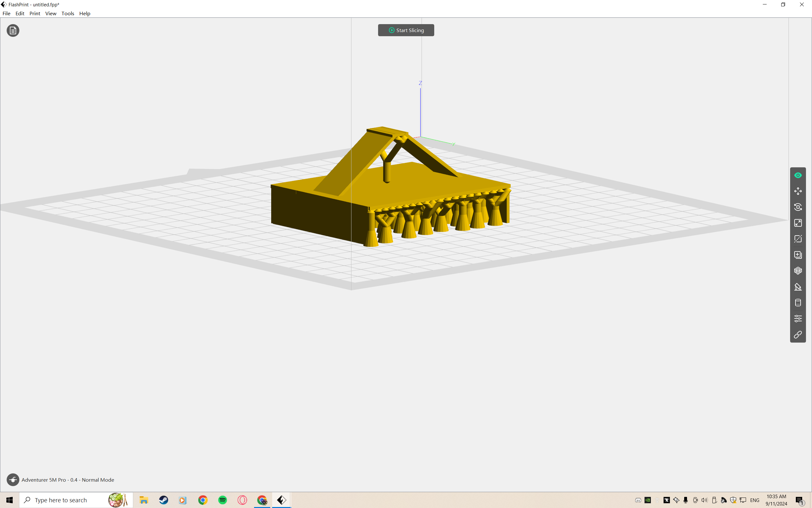Screen dimensions: 812x508
Task: Toggle the View eye tool
Action: (798, 175)
